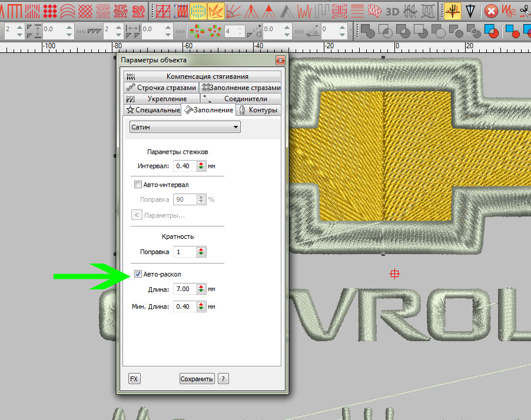The width and height of the screenshot is (531, 420).
Task: Choose the red horizontal lines icon
Action: 357,11
